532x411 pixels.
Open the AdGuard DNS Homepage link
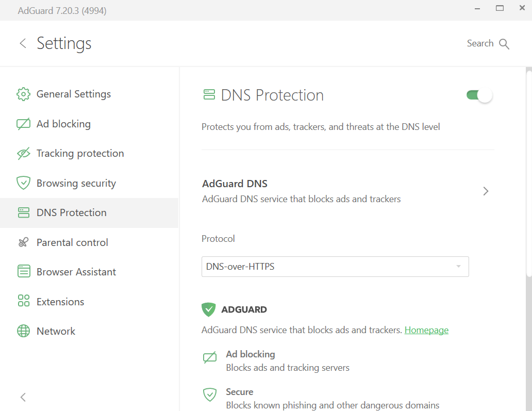click(x=426, y=330)
